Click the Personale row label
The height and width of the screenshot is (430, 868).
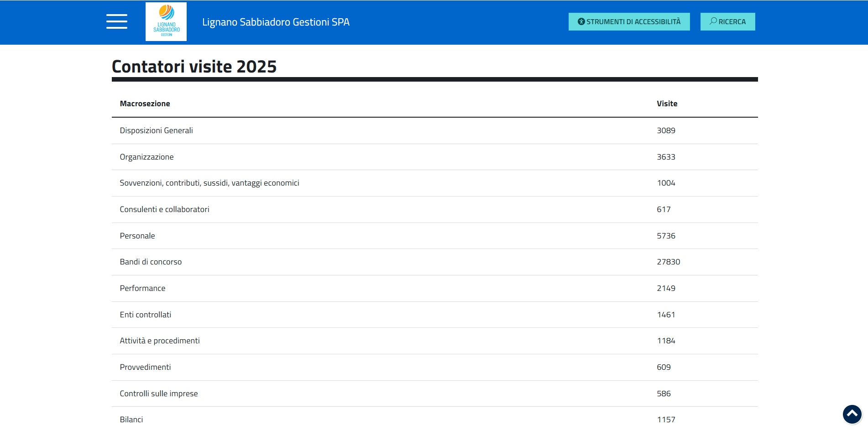coord(137,236)
